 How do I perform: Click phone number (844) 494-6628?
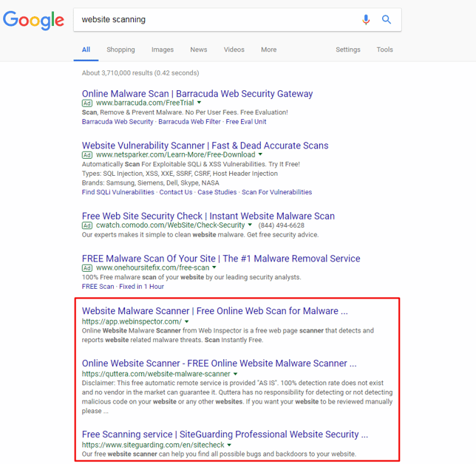[281, 225]
